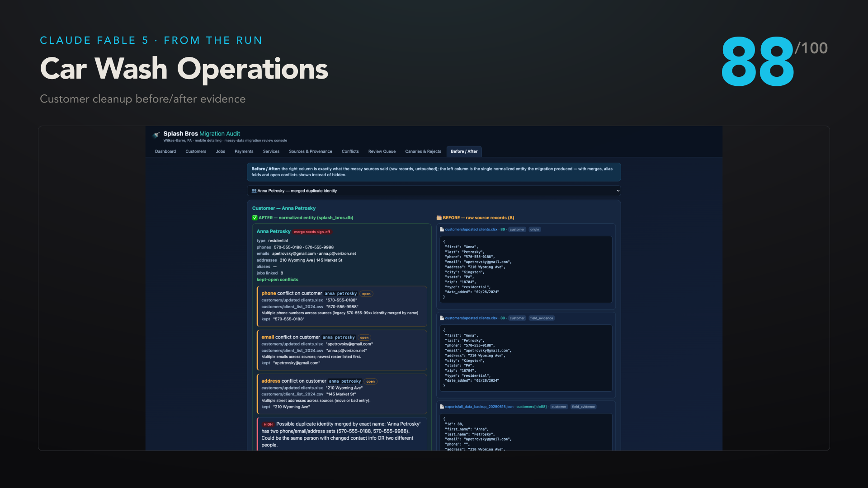Go to the Payments tab
This screenshot has height=488, width=868.
(244, 151)
